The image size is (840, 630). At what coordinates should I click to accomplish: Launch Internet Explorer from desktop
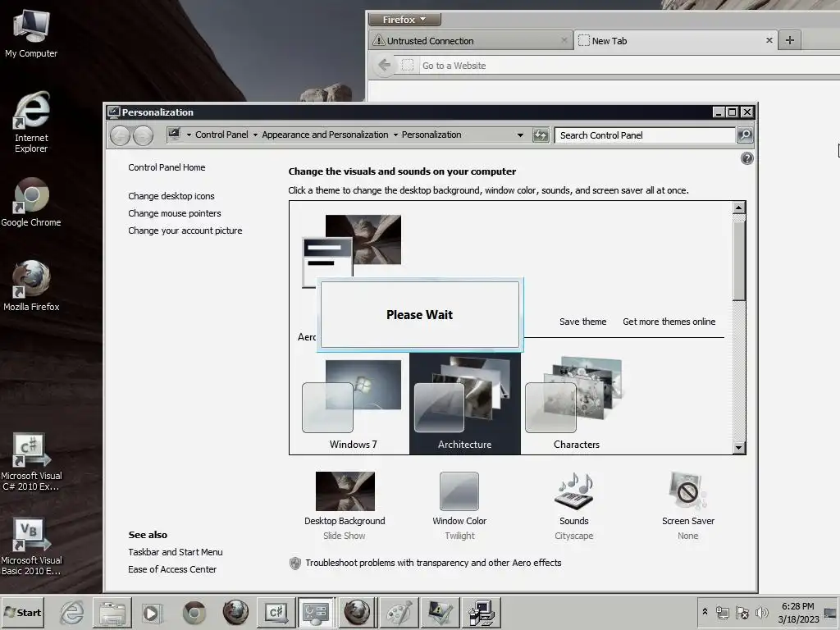[31, 122]
